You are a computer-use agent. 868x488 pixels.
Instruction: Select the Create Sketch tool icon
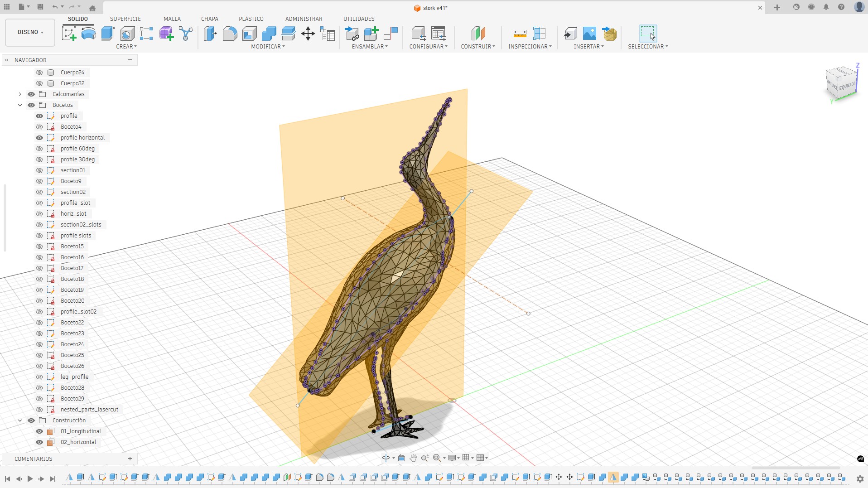point(69,34)
